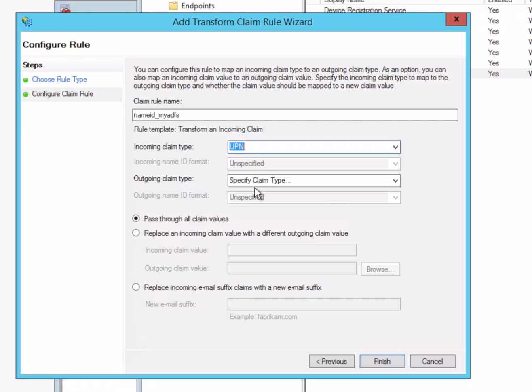This screenshot has width=532, height=392.
Task: Click green bullet beside Choose Rule Type
Action: [x=26, y=80]
